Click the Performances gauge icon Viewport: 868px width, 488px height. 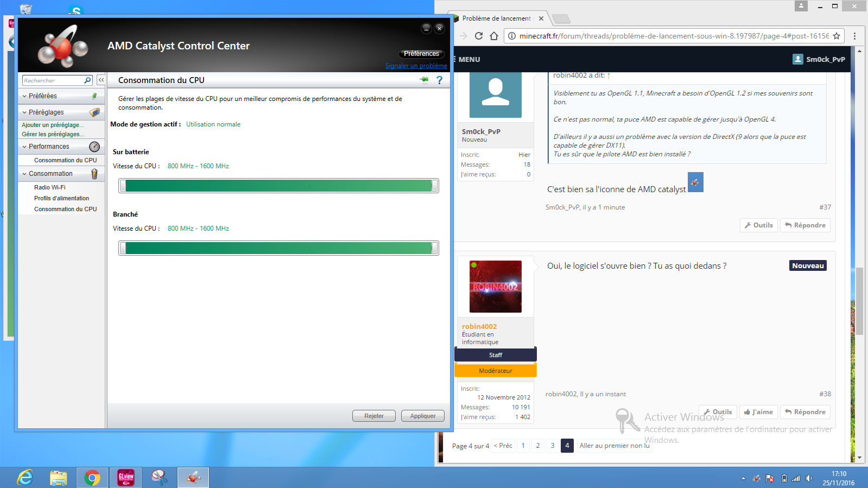94,147
